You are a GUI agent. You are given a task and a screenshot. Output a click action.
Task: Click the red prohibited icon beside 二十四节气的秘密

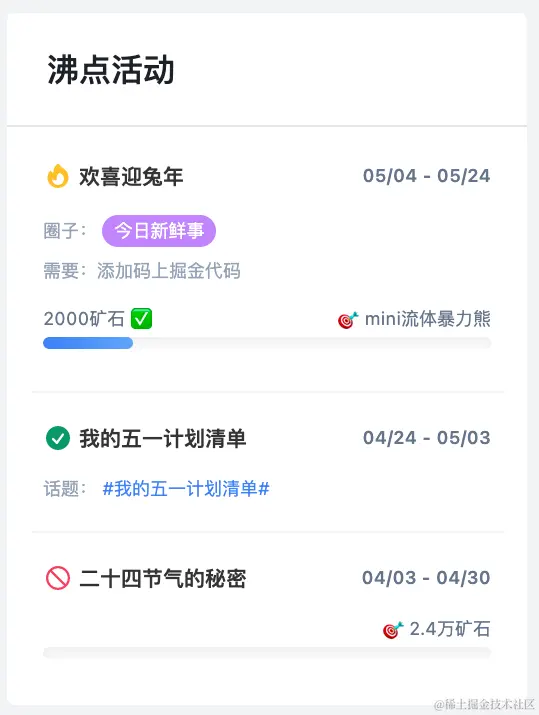[x=58, y=578]
